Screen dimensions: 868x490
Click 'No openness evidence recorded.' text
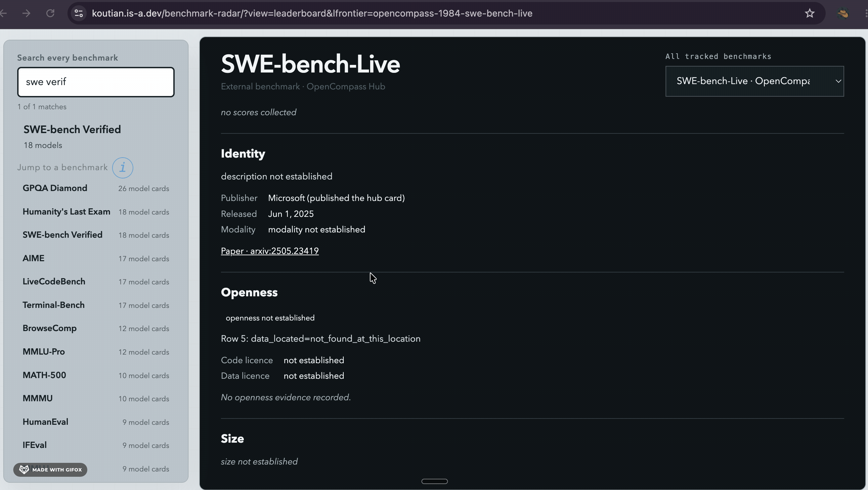pyautogui.click(x=286, y=398)
